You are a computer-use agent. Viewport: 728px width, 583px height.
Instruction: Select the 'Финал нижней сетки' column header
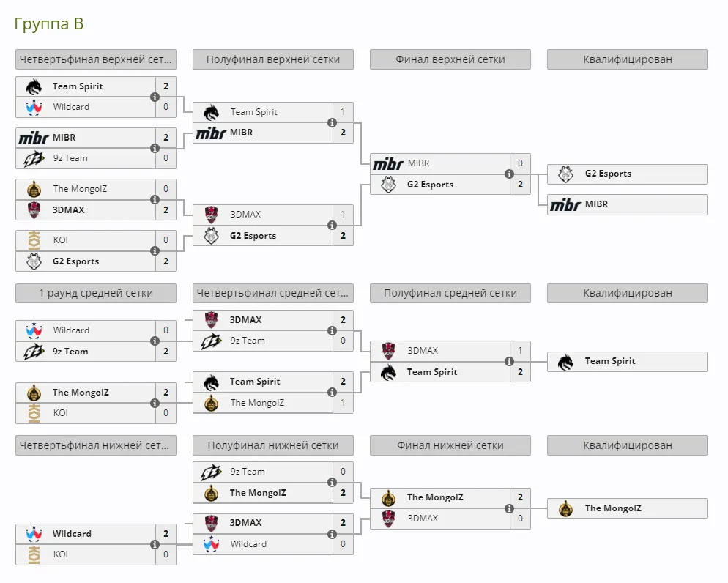click(450, 445)
